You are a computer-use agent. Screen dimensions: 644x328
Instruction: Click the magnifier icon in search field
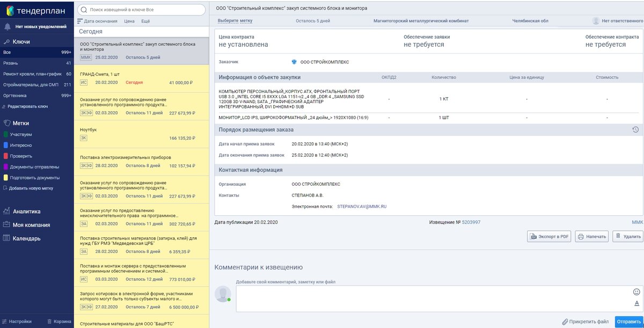84,10
